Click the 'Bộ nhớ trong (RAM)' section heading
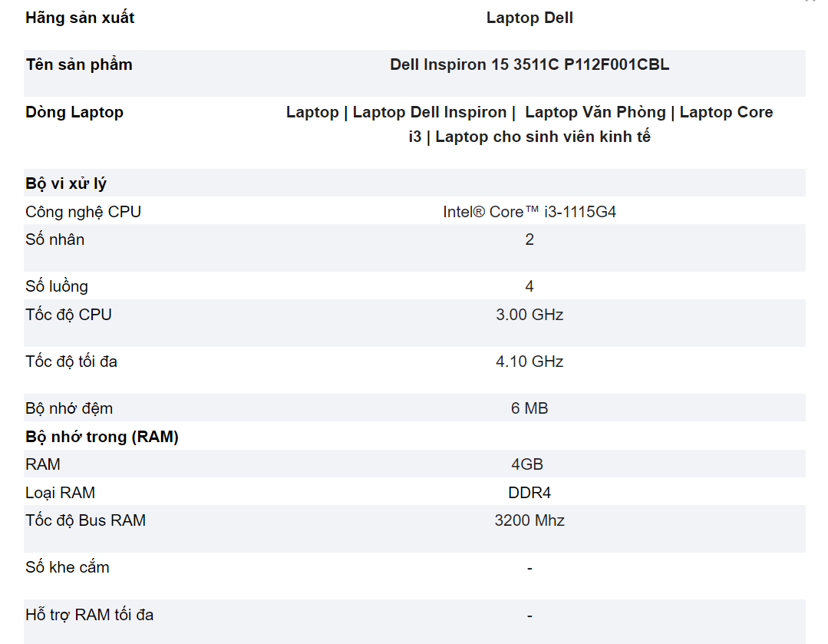This screenshot has width=828, height=644. pos(102,437)
